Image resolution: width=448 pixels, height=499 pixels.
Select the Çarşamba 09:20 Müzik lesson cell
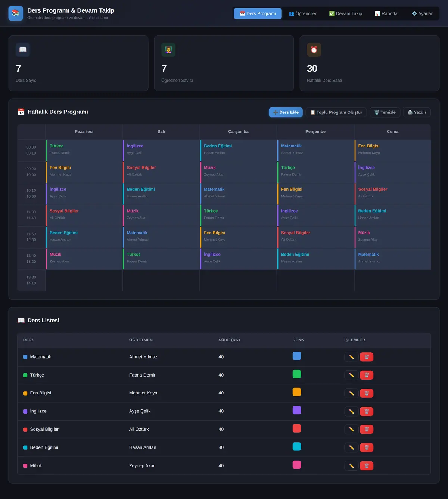(238, 172)
